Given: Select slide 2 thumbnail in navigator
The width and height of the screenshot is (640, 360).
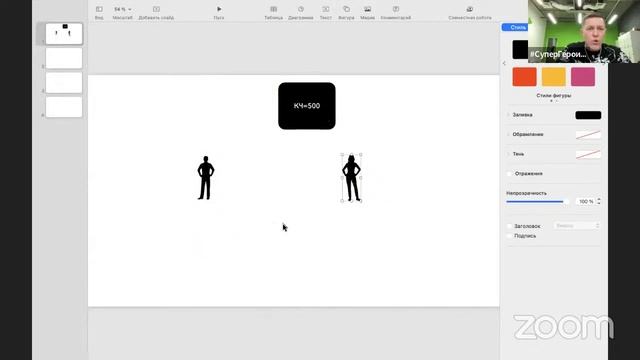Looking at the screenshot, I should [64, 58].
